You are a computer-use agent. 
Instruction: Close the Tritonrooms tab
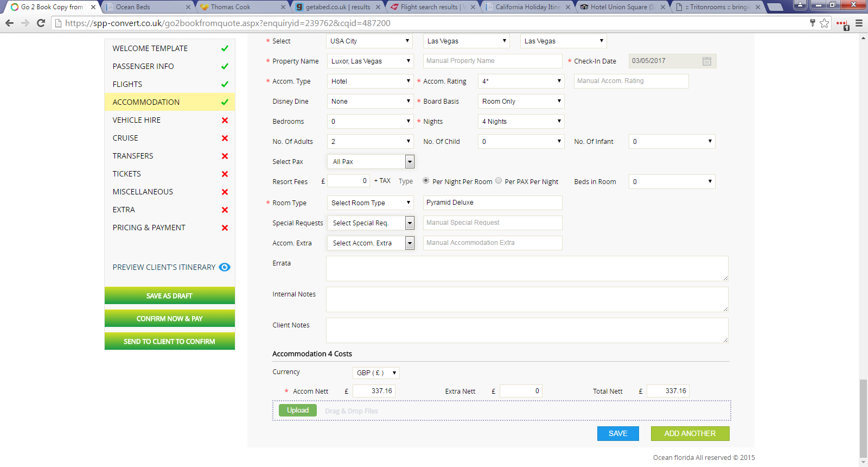pos(758,7)
